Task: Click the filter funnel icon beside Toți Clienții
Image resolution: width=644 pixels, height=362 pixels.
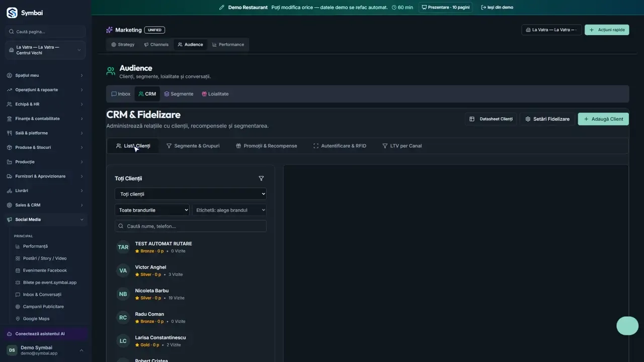Action: 261,178
